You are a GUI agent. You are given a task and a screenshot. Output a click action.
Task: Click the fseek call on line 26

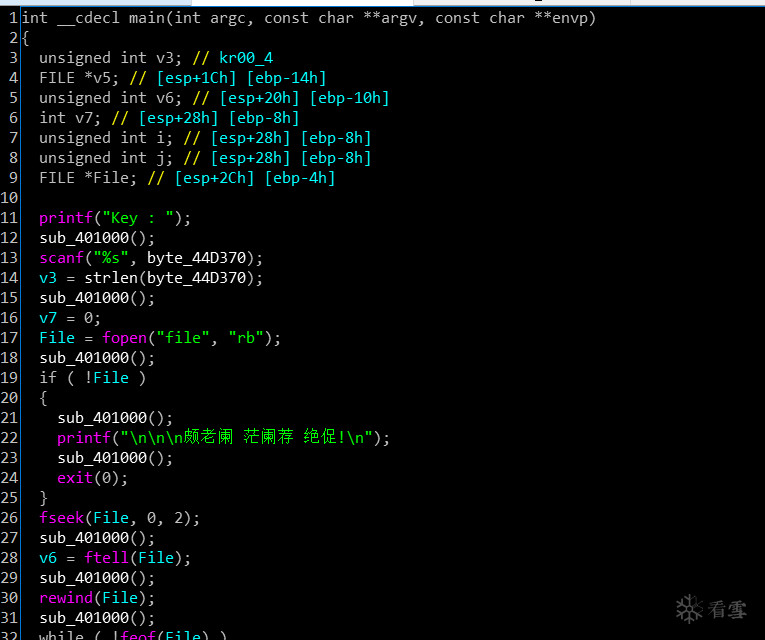pyautogui.click(x=61, y=518)
